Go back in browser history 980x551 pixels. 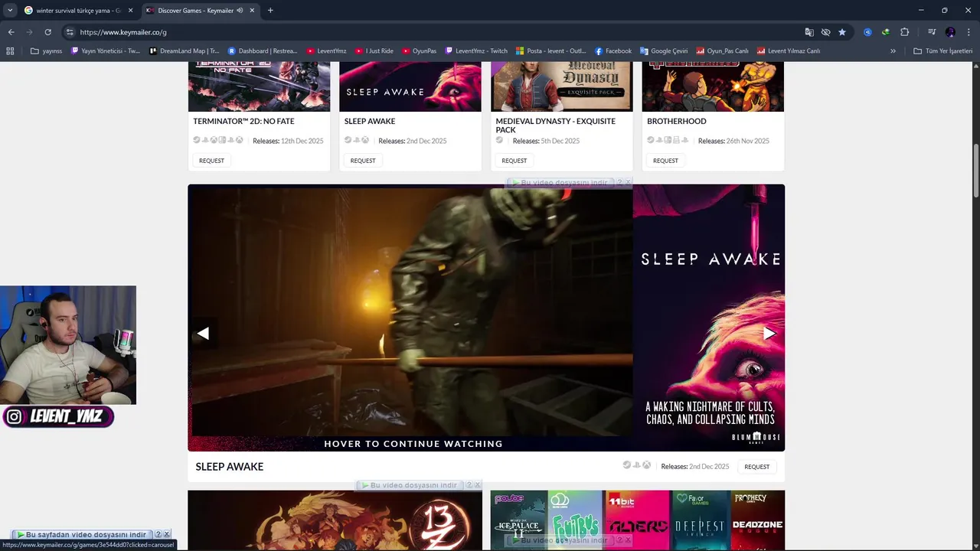pos(11,32)
